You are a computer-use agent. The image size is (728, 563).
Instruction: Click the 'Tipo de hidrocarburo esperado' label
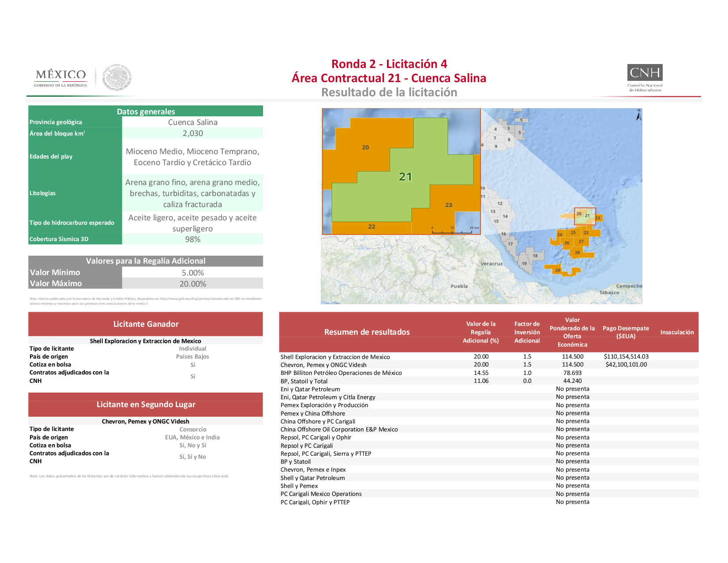coord(72,223)
